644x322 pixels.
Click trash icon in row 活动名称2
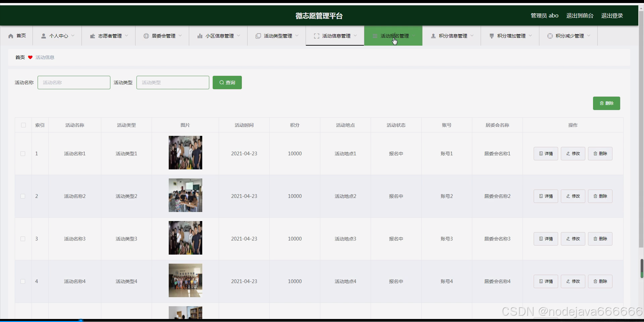[595, 196]
